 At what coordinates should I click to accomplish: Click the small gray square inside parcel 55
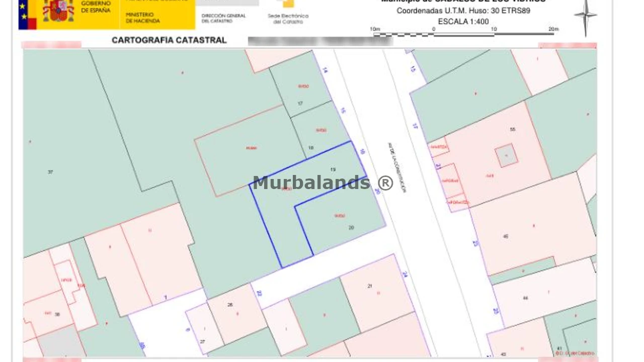506,156
